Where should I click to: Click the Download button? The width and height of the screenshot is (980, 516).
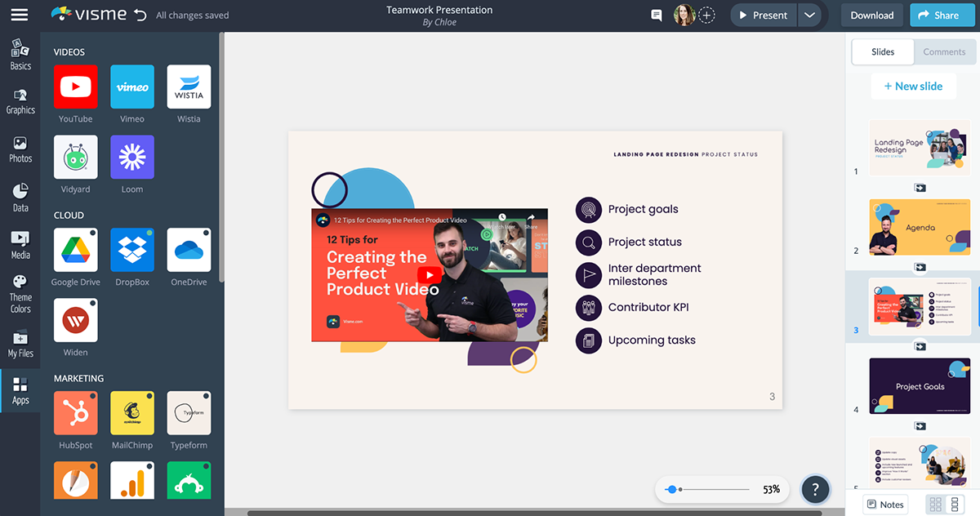(871, 16)
